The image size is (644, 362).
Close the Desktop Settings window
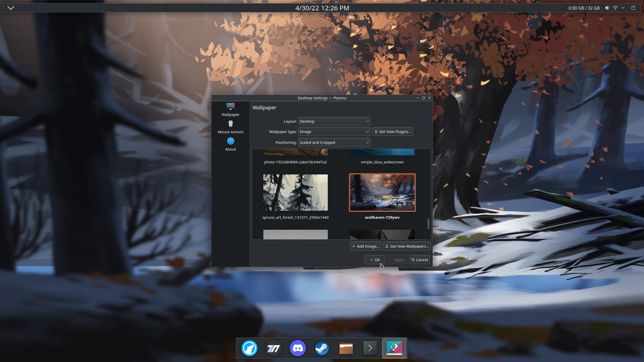click(430, 98)
